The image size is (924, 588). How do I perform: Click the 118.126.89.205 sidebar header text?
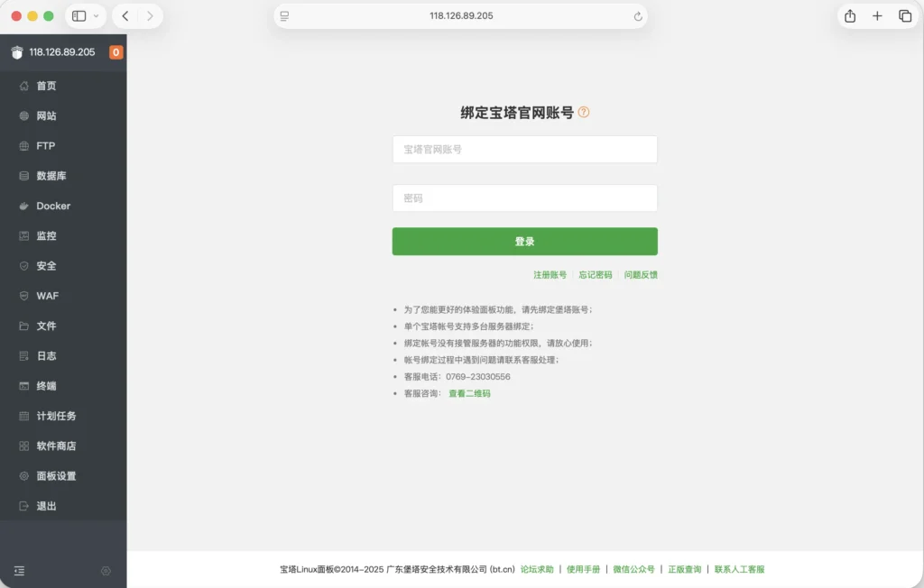(62, 52)
